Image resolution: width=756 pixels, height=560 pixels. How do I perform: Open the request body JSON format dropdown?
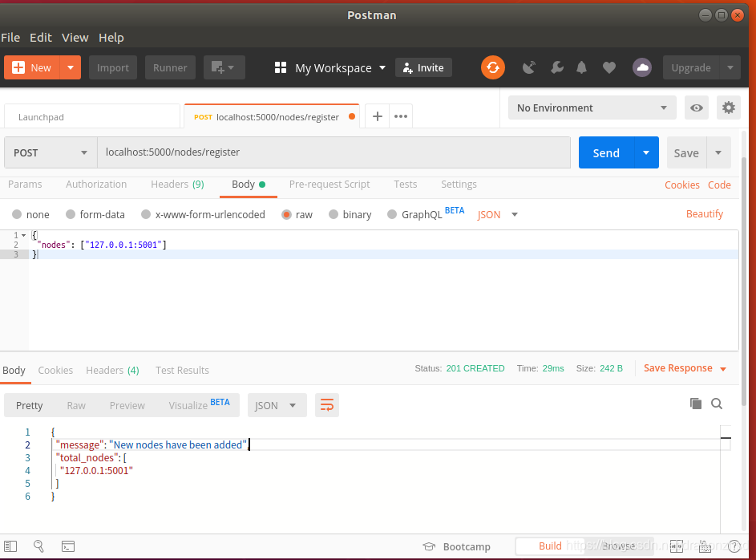coord(497,215)
